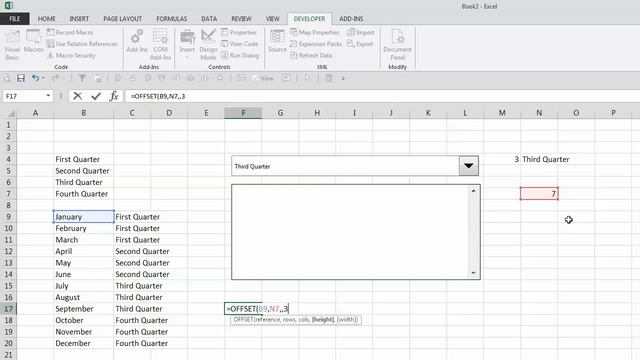Viewport: 640px width, 360px height.
Task: Select column N header
Action: 539,113
